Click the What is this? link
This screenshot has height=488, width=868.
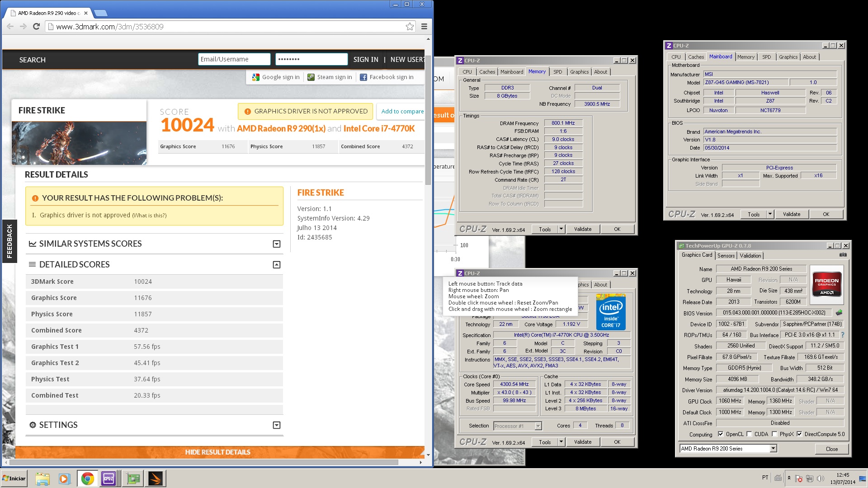click(x=149, y=216)
